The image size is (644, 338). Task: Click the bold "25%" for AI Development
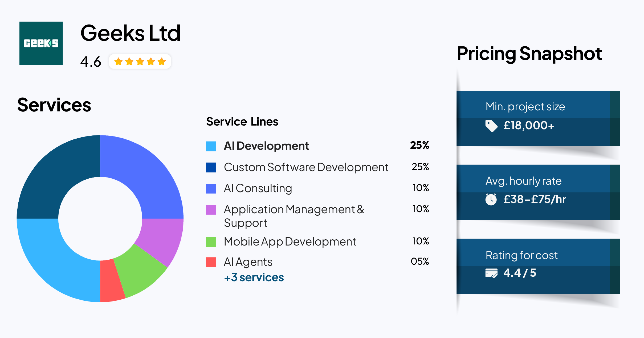[420, 145]
